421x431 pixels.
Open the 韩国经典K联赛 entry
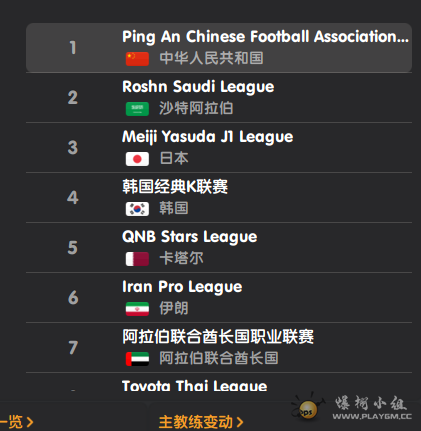click(x=219, y=198)
